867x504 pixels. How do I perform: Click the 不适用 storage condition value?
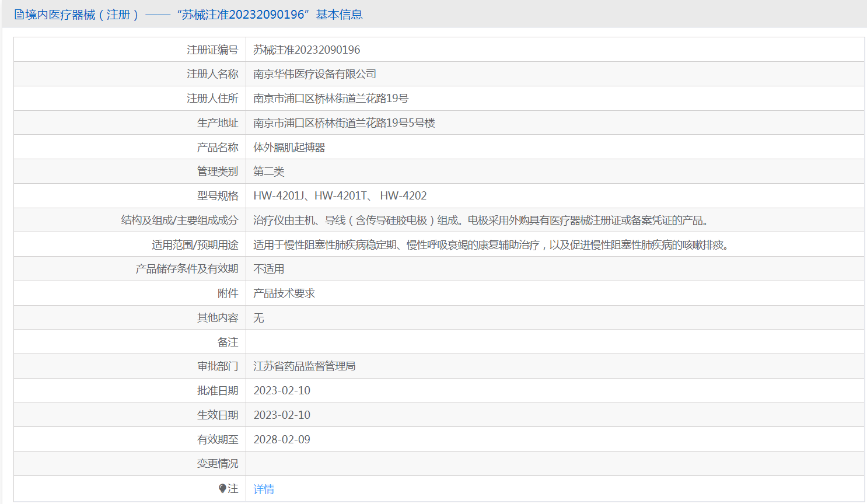pyautogui.click(x=269, y=269)
